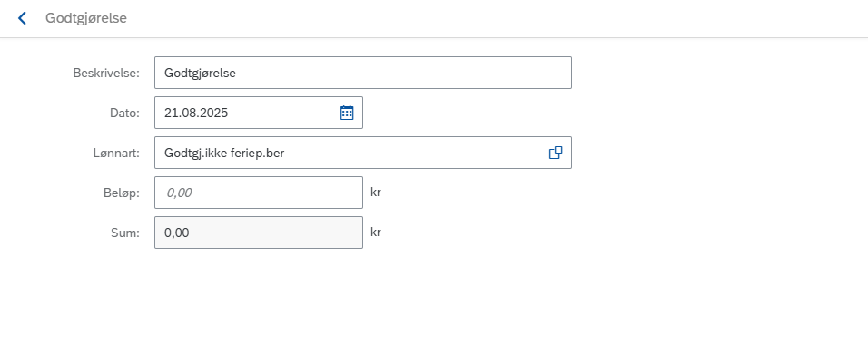Image resolution: width=868 pixels, height=337 pixels.
Task: Click the read-only Sum field
Action: click(x=259, y=233)
